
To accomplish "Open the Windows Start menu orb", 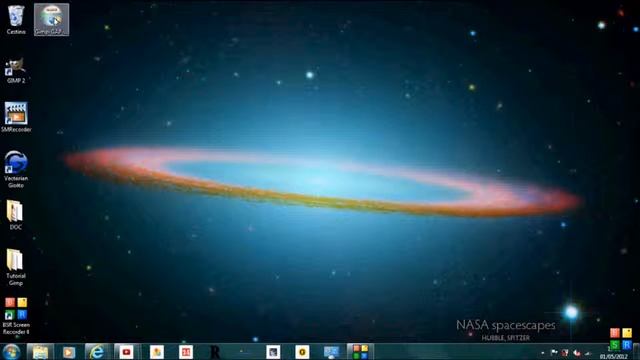I will tap(11, 352).
